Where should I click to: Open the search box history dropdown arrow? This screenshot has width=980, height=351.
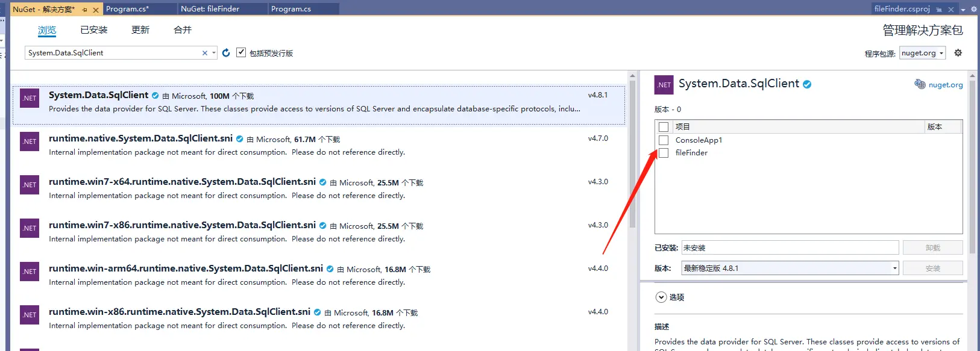pyautogui.click(x=214, y=53)
